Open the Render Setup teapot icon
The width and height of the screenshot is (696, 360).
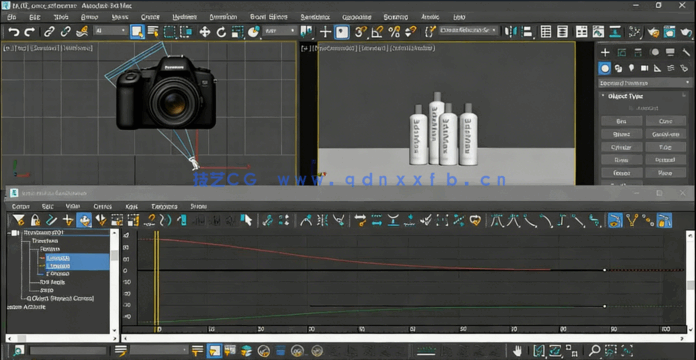(653, 32)
